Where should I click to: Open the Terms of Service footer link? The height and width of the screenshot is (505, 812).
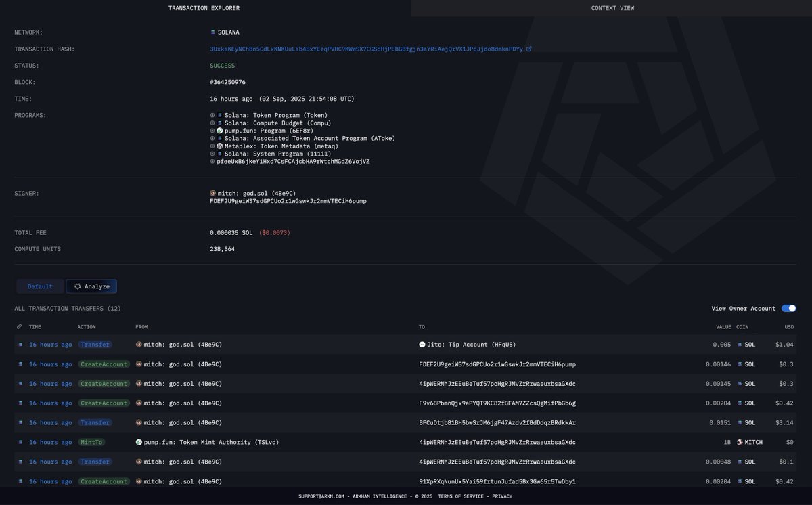tap(461, 496)
